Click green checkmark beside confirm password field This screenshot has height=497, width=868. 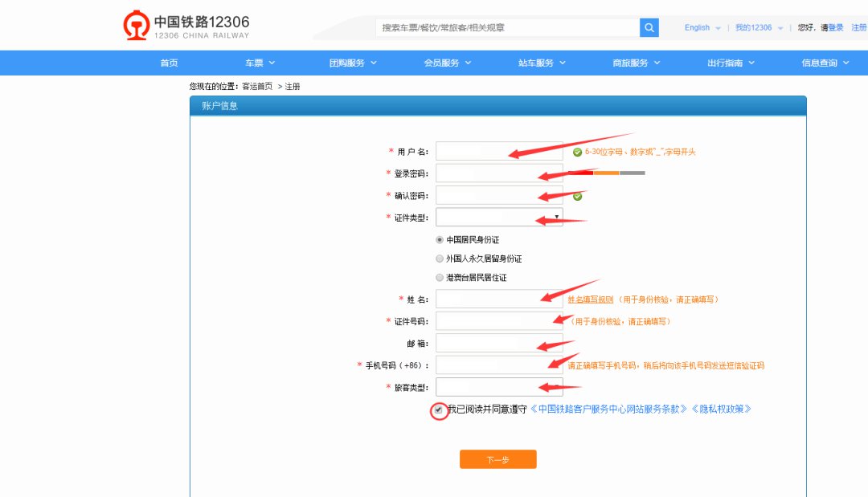click(x=577, y=196)
